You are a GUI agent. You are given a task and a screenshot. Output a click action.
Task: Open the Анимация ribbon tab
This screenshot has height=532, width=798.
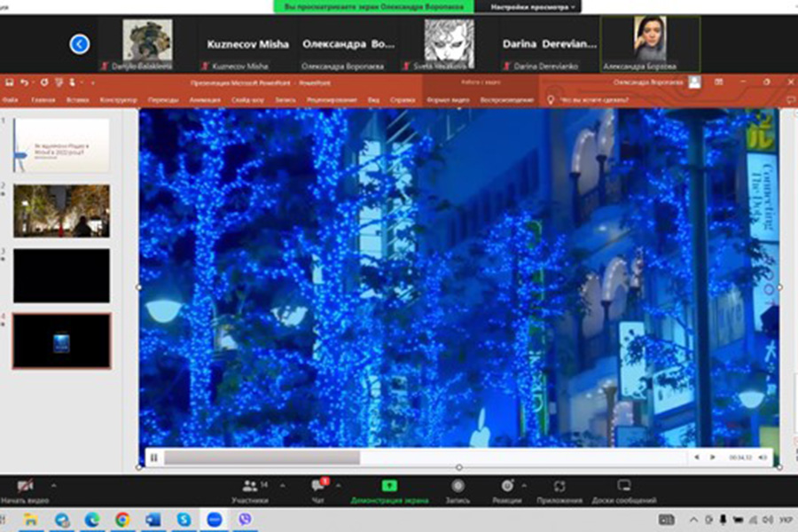click(205, 100)
